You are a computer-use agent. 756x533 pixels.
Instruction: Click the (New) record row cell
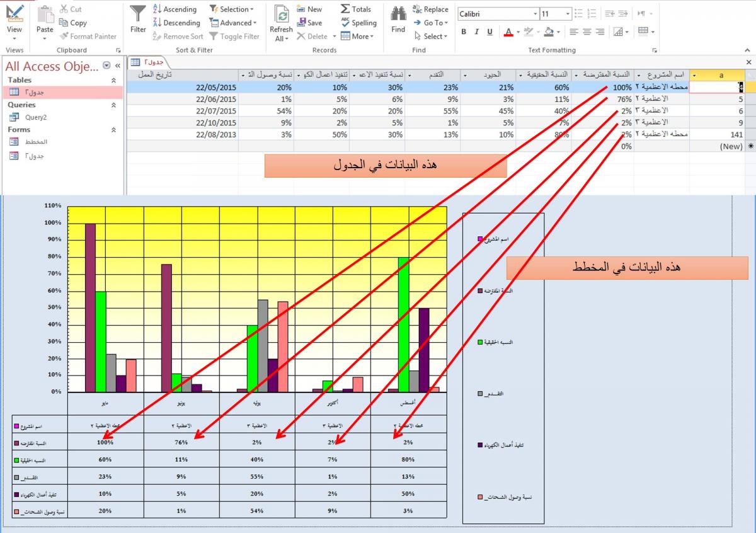point(717,146)
